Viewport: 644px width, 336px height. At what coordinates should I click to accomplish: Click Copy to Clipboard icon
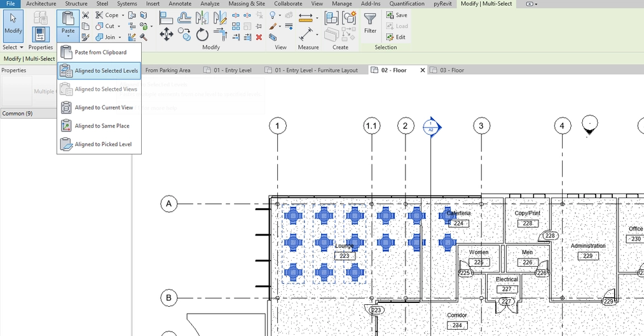point(85,26)
